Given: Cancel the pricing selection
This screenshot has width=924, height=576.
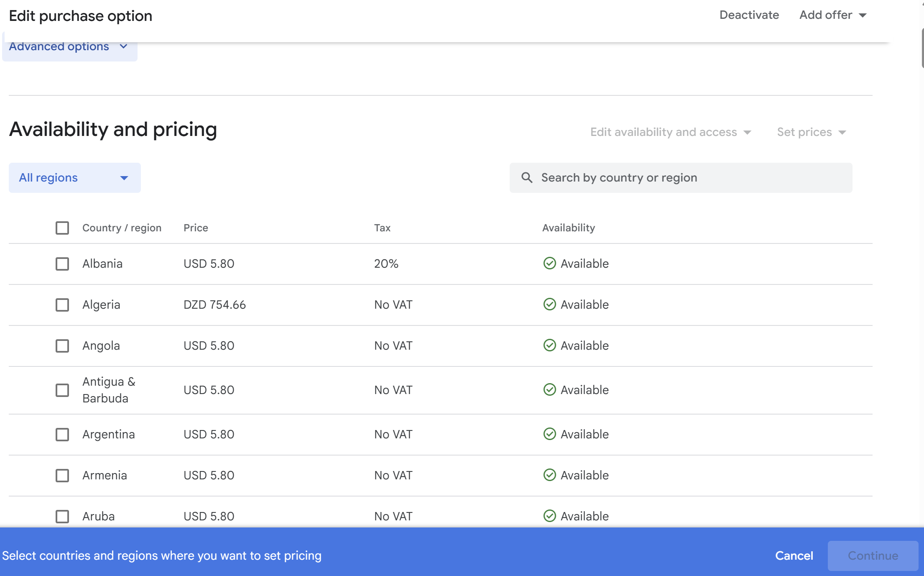Looking at the screenshot, I should coord(794,556).
